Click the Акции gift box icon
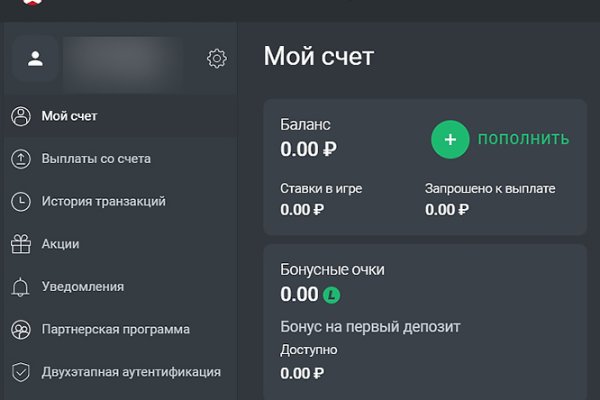Viewport: 600px width, 400px height. [x=20, y=244]
